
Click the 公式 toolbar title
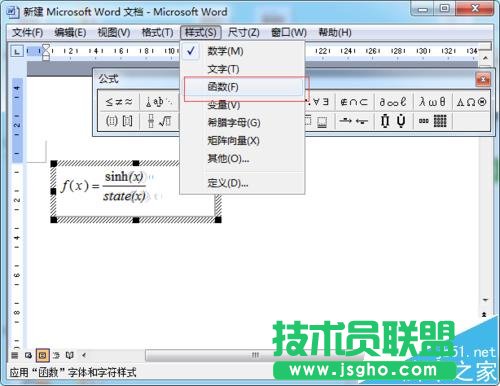coord(108,79)
